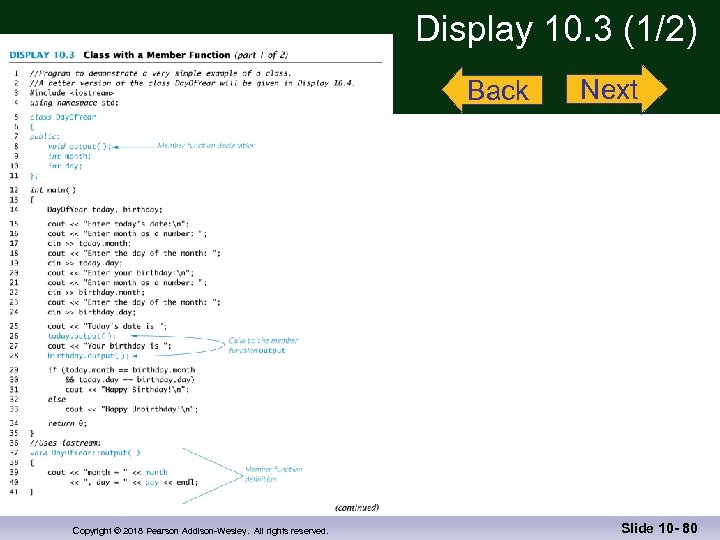Select the "int day;" code line
The image size is (720, 540).
coord(65,166)
